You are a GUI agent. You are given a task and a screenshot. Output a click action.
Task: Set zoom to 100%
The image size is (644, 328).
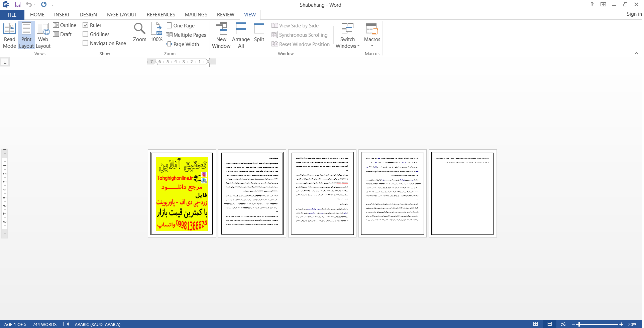point(156,32)
